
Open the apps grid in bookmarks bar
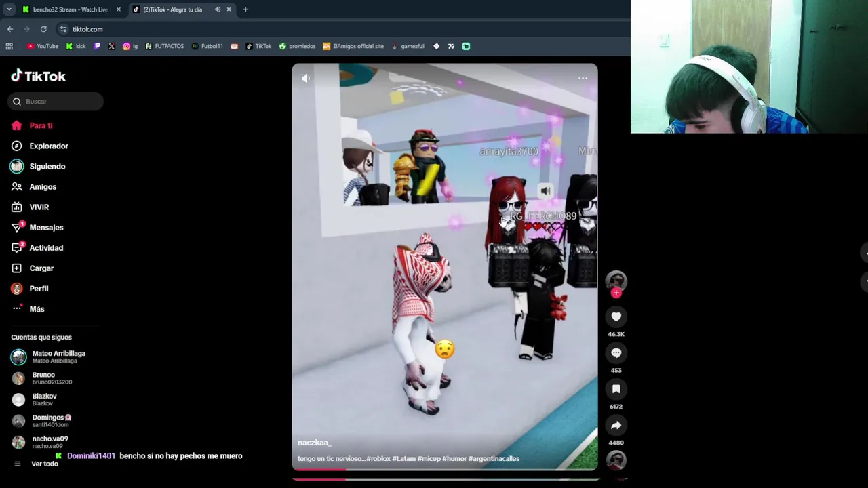[x=9, y=46]
